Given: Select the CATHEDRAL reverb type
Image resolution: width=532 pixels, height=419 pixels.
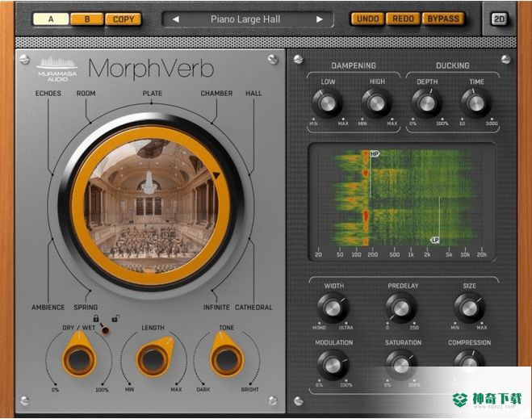Looking at the screenshot, I should pos(253,308).
